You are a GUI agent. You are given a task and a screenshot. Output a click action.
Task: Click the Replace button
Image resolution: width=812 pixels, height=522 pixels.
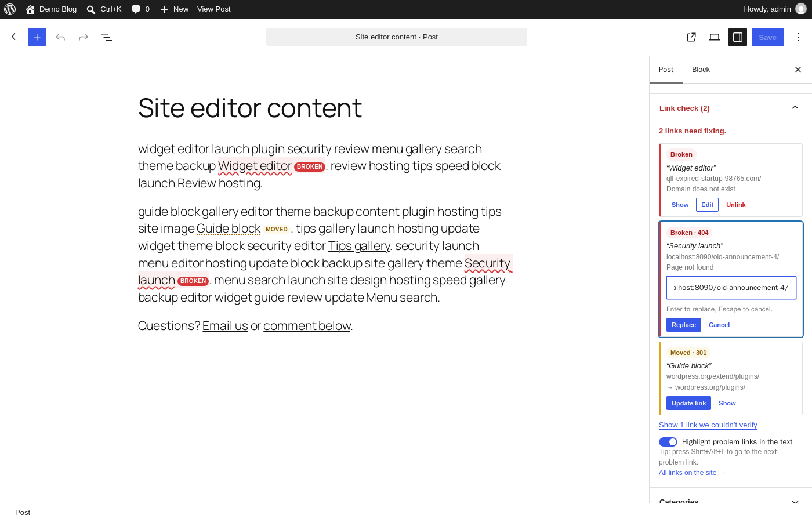684,325
